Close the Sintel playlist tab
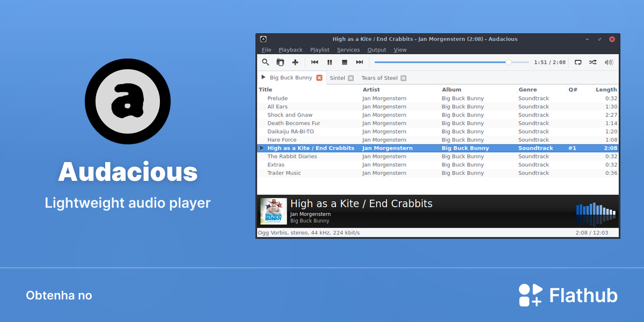Viewport: 644px width, 322px height. [x=351, y=78]
